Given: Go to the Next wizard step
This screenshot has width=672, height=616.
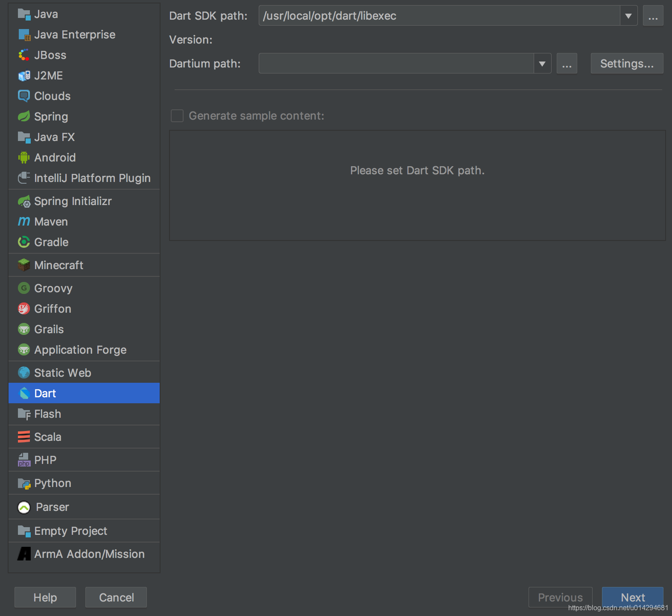Looking at the screenshot, I should [x=633, y=597].
